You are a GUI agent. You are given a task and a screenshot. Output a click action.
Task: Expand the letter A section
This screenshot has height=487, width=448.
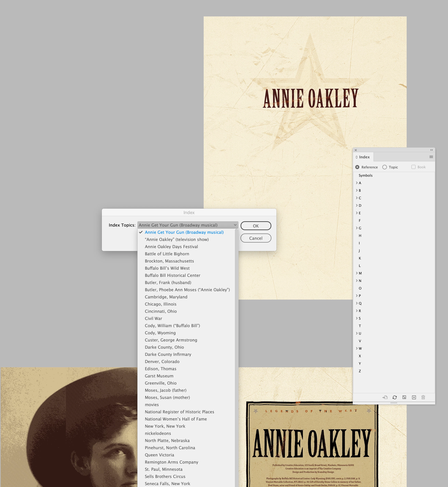pos(357,183)
